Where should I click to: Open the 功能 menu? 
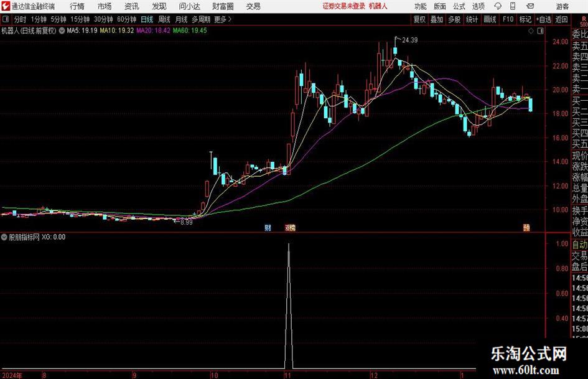421,6
